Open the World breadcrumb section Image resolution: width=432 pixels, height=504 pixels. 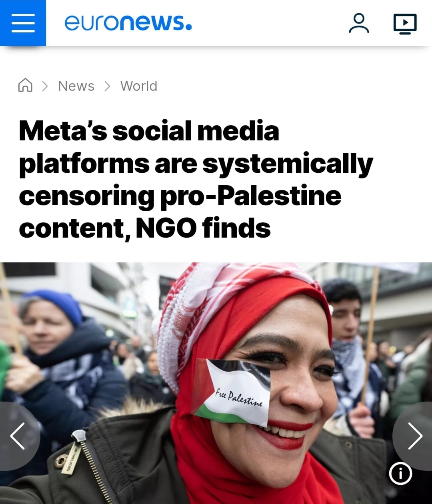(x=139, y=86)
